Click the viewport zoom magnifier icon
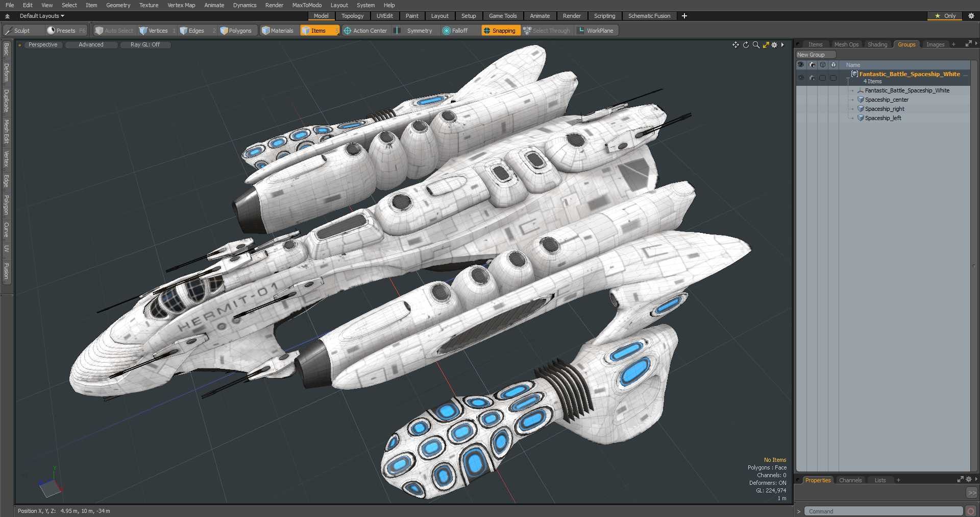This screenshot has width=980, height=517. click(x=756, y=45)
